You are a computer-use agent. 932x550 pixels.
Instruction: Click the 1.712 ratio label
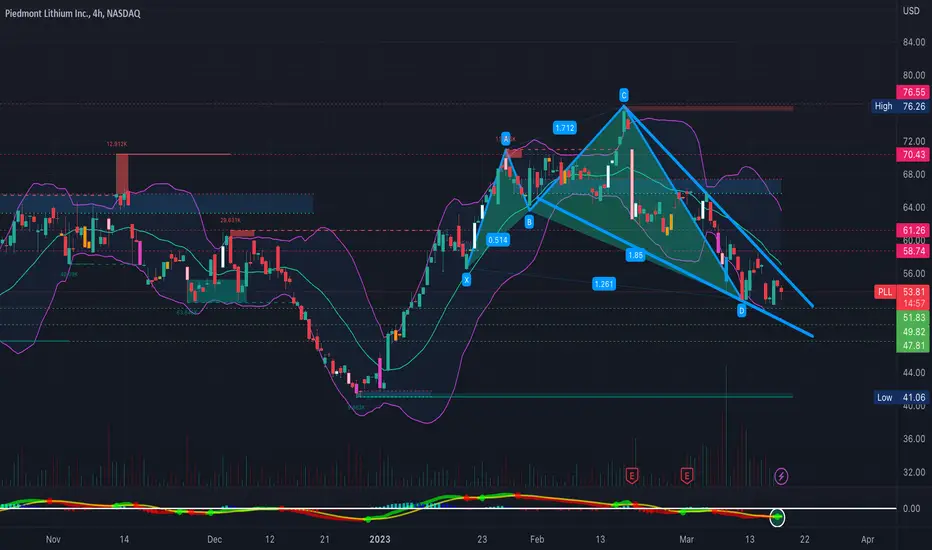565,128
